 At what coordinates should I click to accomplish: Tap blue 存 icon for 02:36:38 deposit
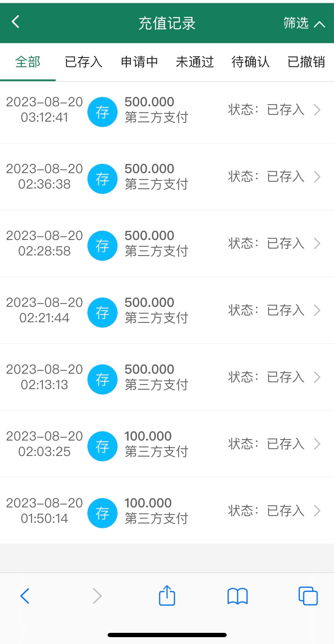(102, 179)
